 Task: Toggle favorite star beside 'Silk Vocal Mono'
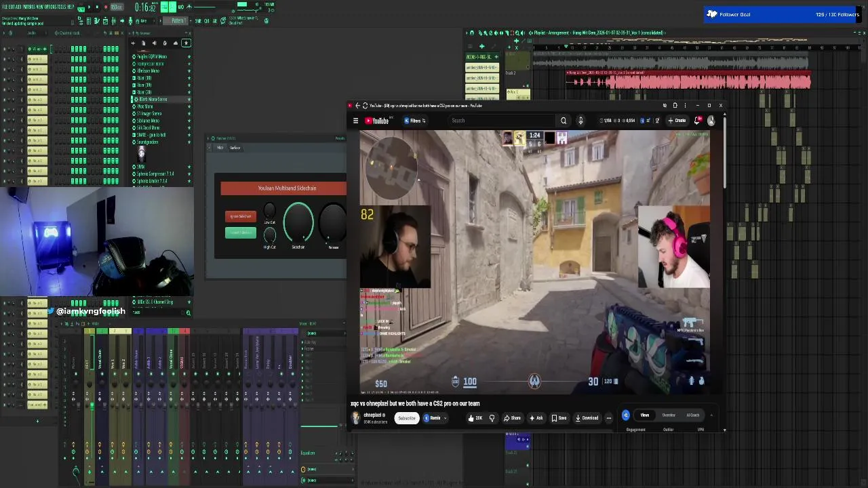tap(189, 127)
